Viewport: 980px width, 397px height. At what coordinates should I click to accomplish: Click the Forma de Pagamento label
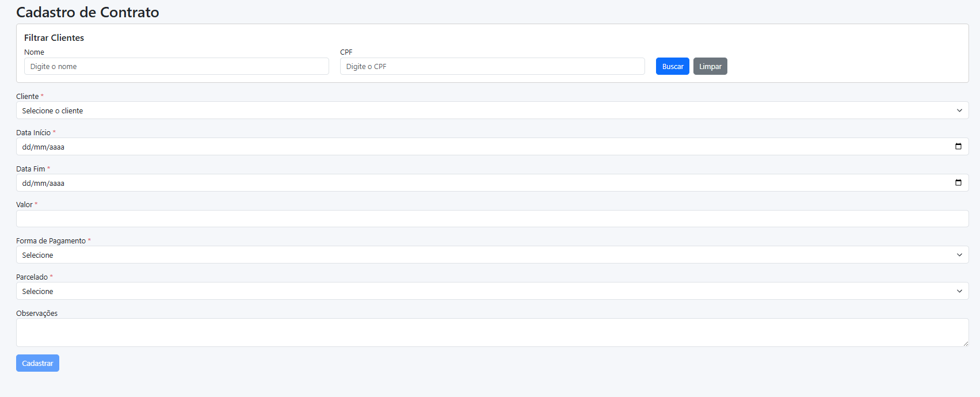pyautogui.click(x=51, y=241)
